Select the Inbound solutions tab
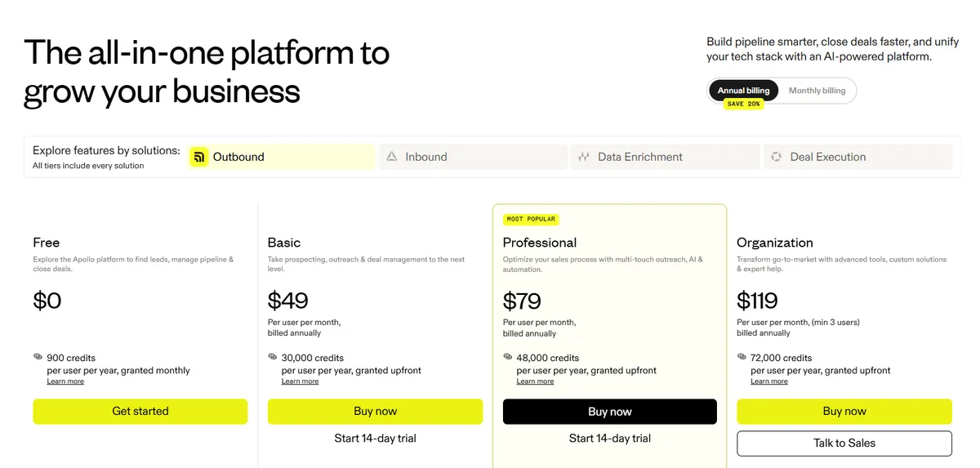980x468 pixels. tap(473, 157)
